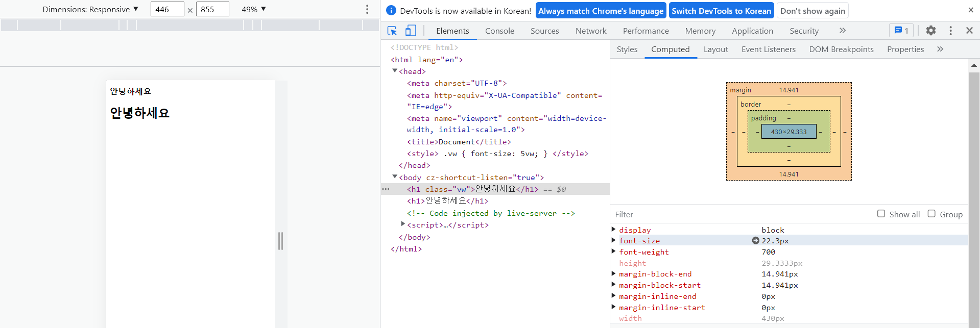The width and height of the screenshot is (980, 328).
Task: Show more sidebar tabs chevron
Action: click(940, 49)
